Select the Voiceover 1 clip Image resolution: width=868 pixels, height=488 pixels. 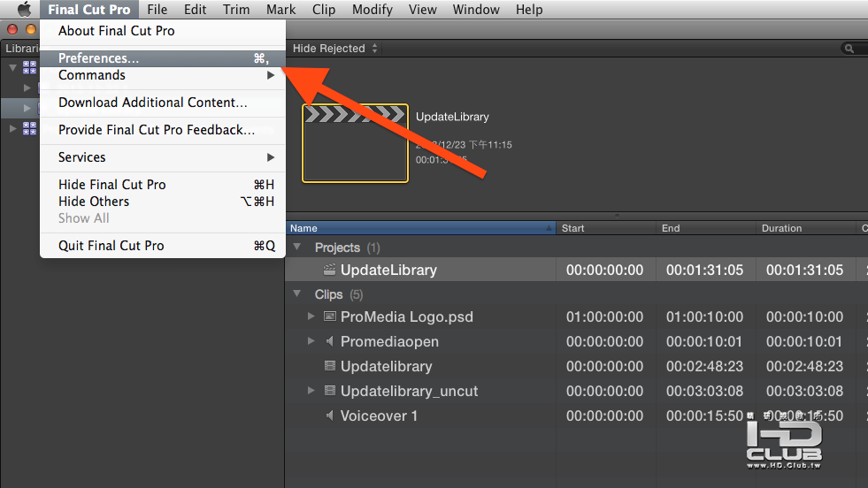(x=380, y=416)
